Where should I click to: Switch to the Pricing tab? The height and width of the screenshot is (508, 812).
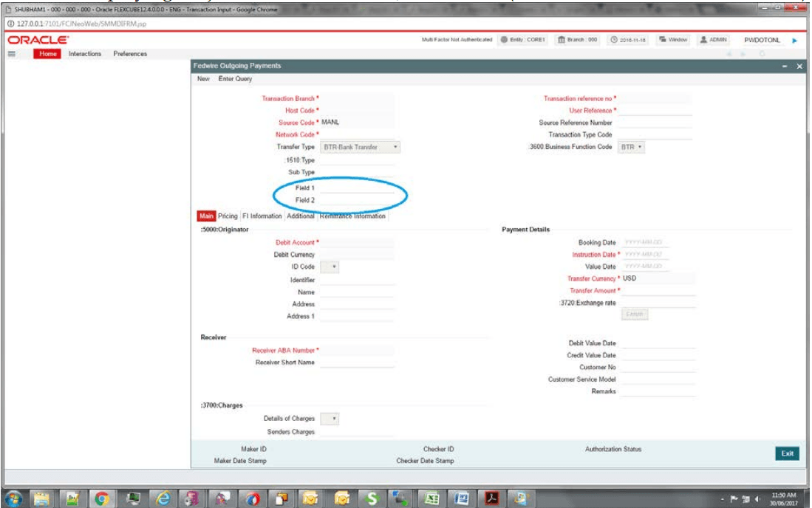coord(228,216)
